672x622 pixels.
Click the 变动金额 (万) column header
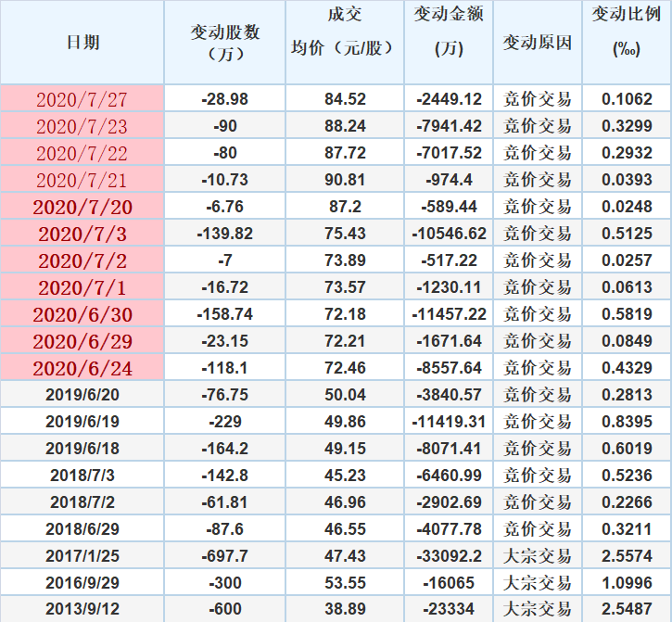click(449, 43)
